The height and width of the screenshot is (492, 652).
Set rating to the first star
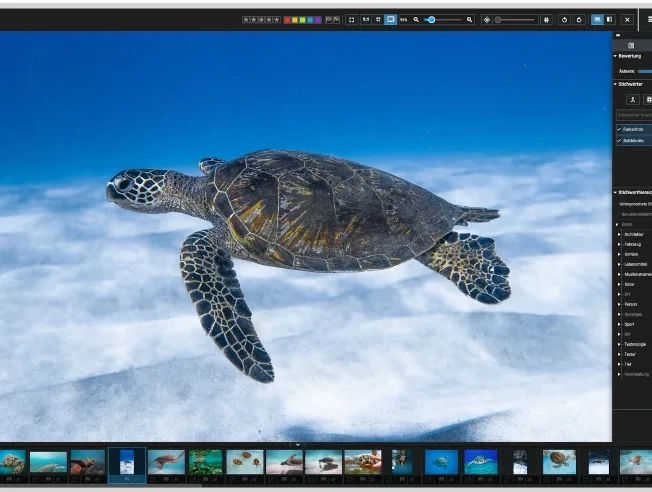[x=246, y=20]
